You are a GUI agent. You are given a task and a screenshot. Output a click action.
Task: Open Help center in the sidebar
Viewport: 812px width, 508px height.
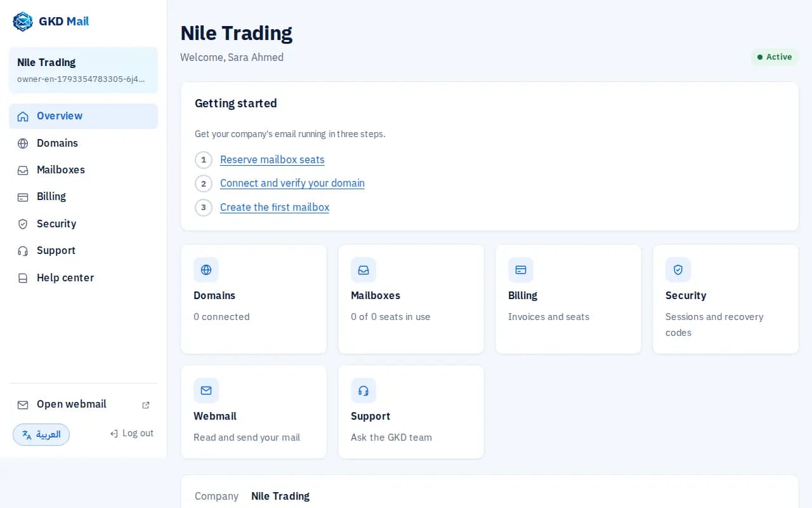point(83,278)
